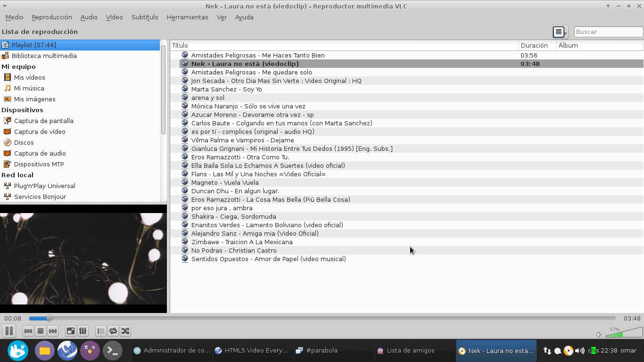Toggle shuffle random playback

125,331
